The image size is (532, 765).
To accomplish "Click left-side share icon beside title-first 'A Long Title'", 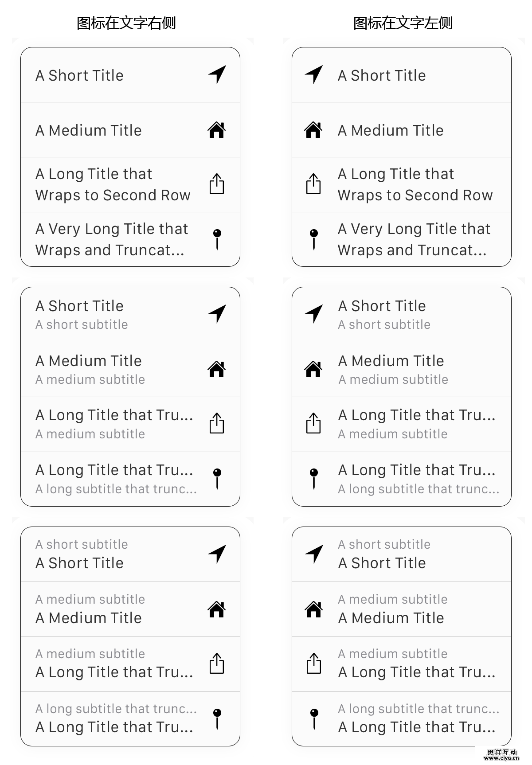I will click(x=313, y=423).
